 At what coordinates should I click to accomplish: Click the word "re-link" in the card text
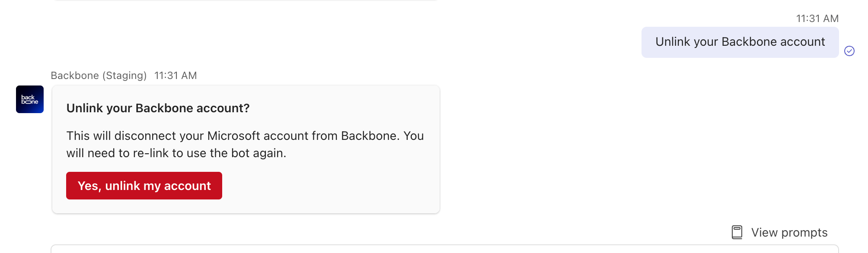150,153
